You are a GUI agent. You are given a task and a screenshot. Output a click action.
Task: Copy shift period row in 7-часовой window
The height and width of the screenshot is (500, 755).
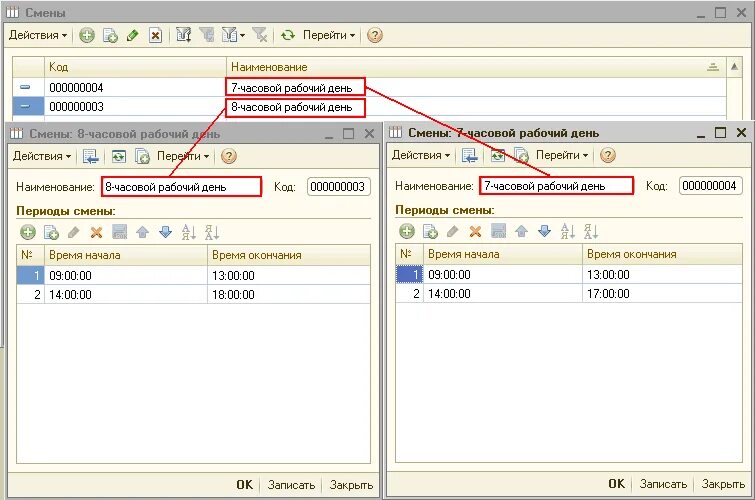click(430, 231)
